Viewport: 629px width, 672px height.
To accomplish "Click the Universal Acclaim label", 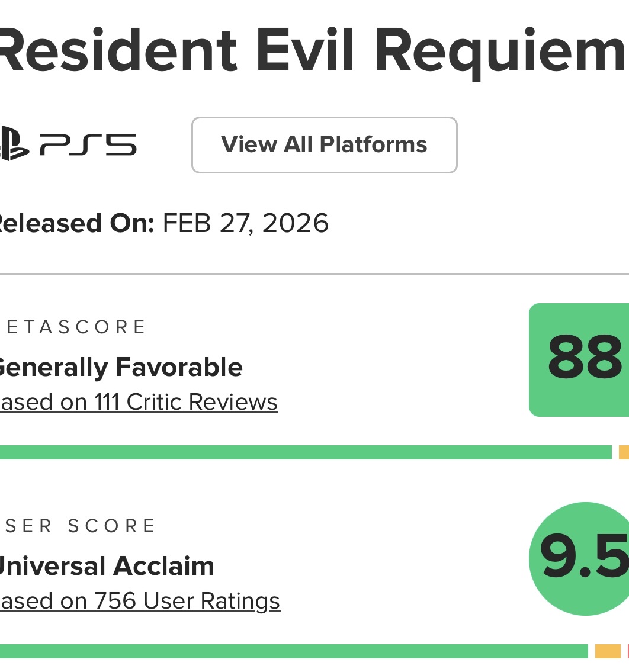I will (x=105, y=566).
